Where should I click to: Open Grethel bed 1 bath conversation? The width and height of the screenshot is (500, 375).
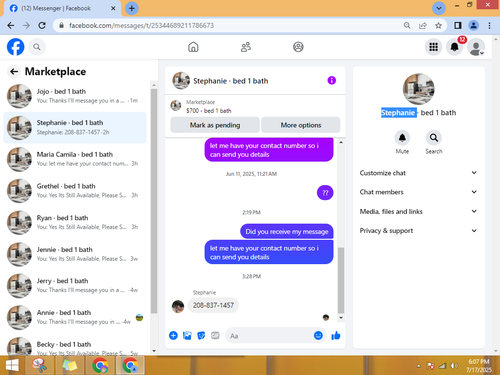point(75,191)
